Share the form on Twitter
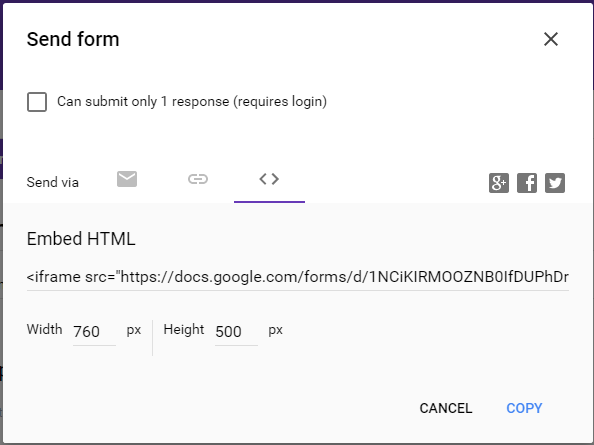This screenshot has width=594, height=445. tap(555, 183)
